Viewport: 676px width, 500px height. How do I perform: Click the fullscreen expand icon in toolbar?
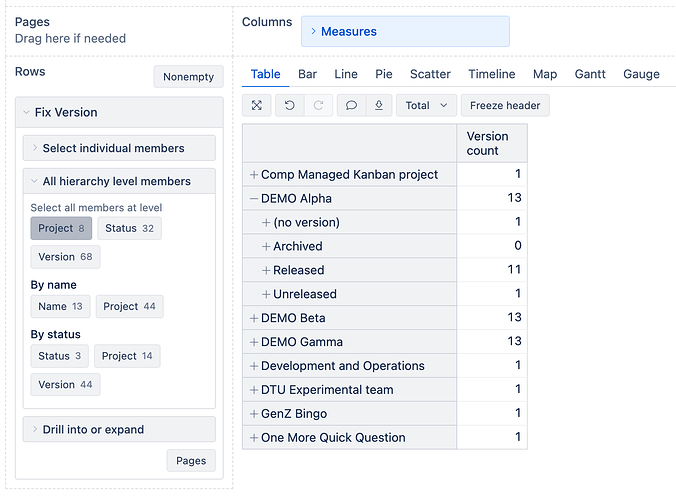pyautogui.click(x=257, y=105)
